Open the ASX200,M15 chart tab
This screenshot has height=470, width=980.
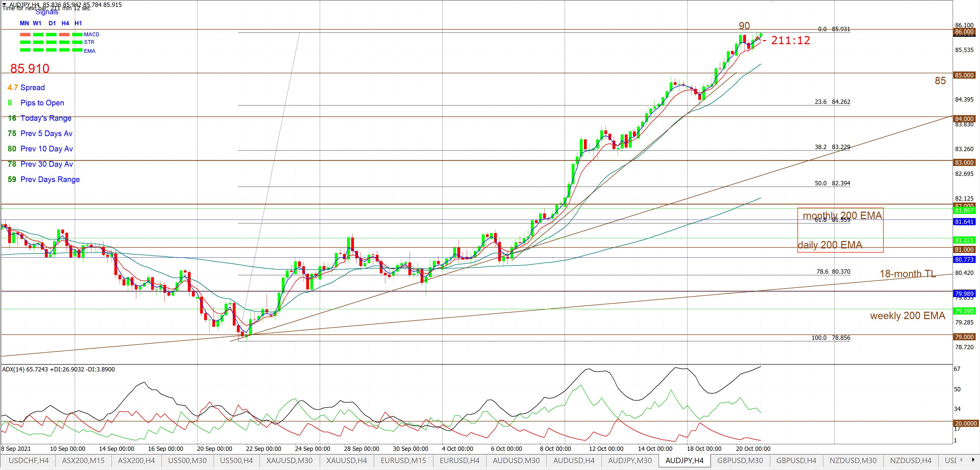tap(83, 461)
